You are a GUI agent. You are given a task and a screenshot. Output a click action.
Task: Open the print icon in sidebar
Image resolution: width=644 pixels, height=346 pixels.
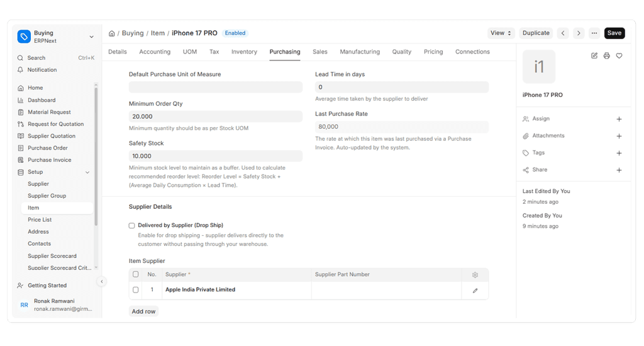(607, 56)
